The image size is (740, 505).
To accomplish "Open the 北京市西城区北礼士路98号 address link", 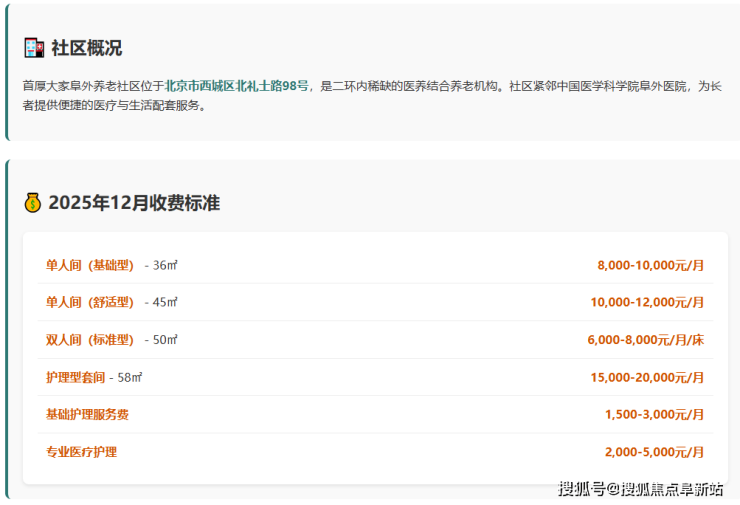I will point(237,86).
